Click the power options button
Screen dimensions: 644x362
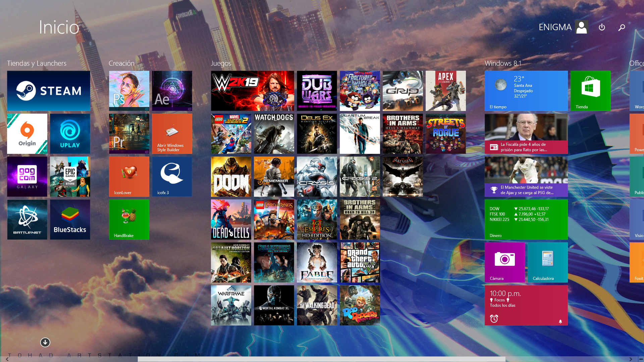pos(602,27)
